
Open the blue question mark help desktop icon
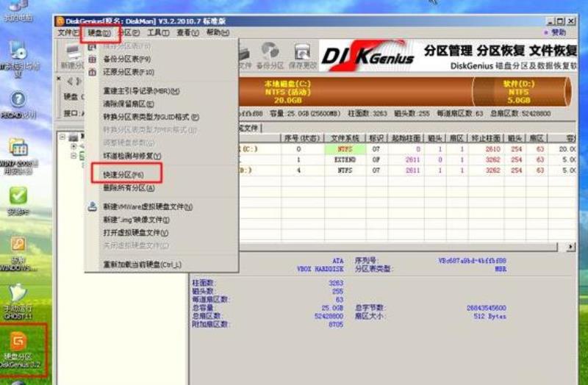[18, 104]
